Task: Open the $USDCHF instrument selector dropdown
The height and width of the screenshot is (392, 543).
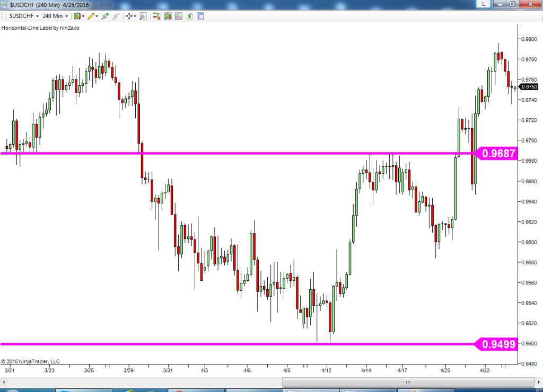Action: click(23, 16)
